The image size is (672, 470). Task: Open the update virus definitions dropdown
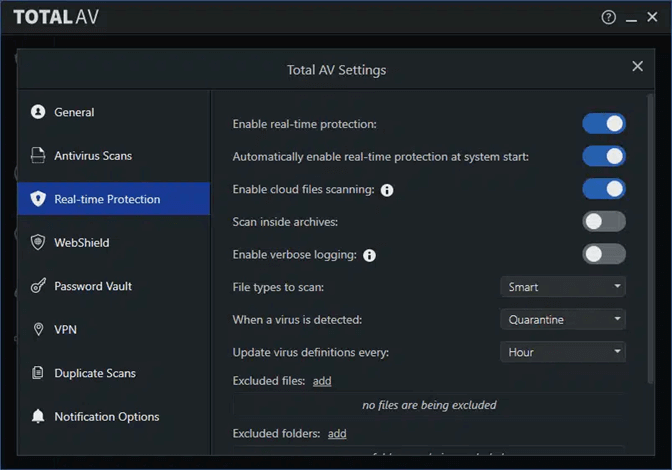coord(562,352)
